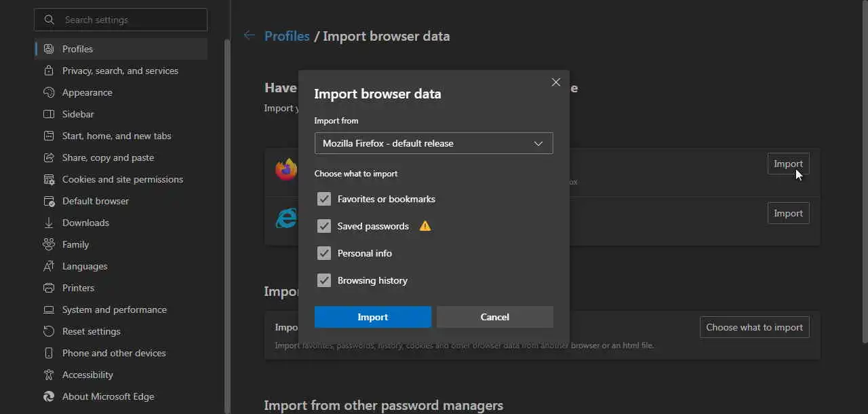Uncheck the Favorites or bookmarks checkbox

pyautogui.click(x=324, y=199)
